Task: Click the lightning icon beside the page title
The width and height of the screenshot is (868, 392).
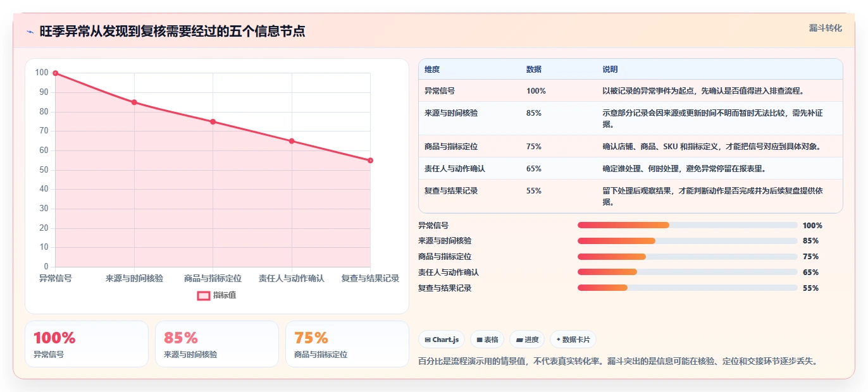Action: click(30, 32)
